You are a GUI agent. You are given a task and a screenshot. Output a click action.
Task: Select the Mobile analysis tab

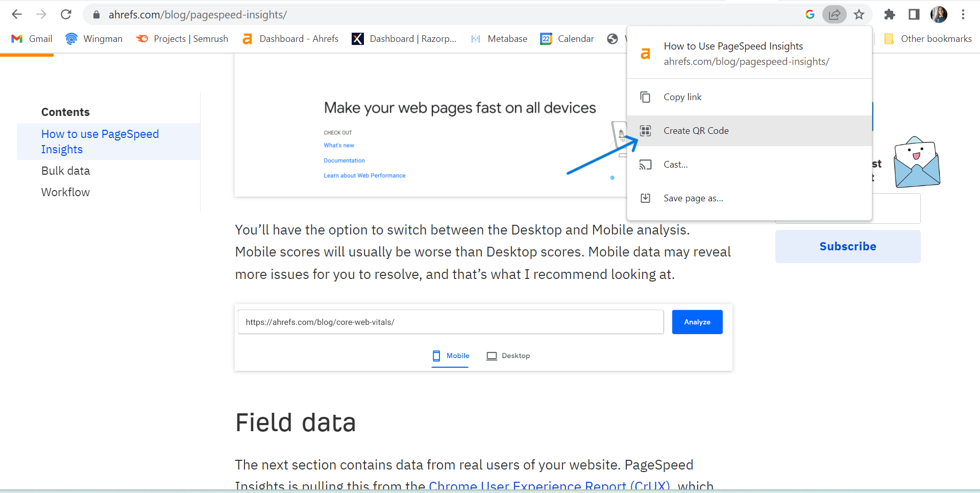tap(451, 356)
